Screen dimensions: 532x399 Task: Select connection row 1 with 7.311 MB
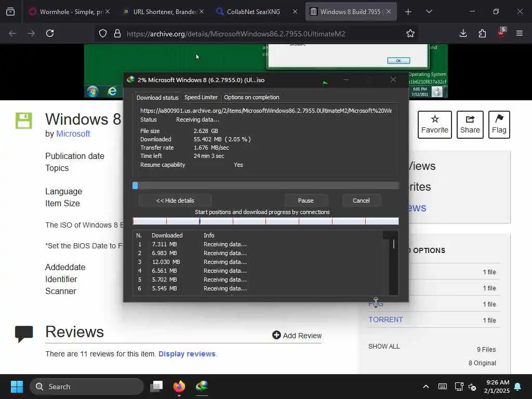[258, 244]
